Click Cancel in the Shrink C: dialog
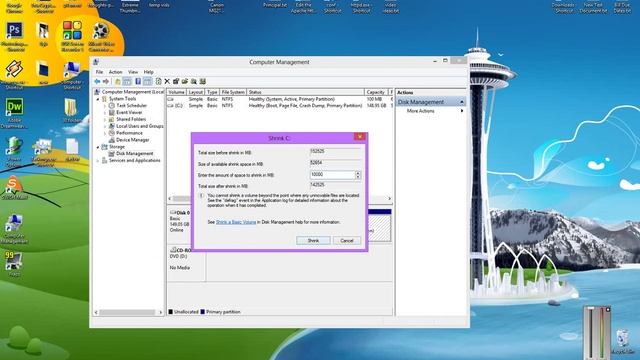The height and width of the screenshot is (360, 640). coord(347,241)
